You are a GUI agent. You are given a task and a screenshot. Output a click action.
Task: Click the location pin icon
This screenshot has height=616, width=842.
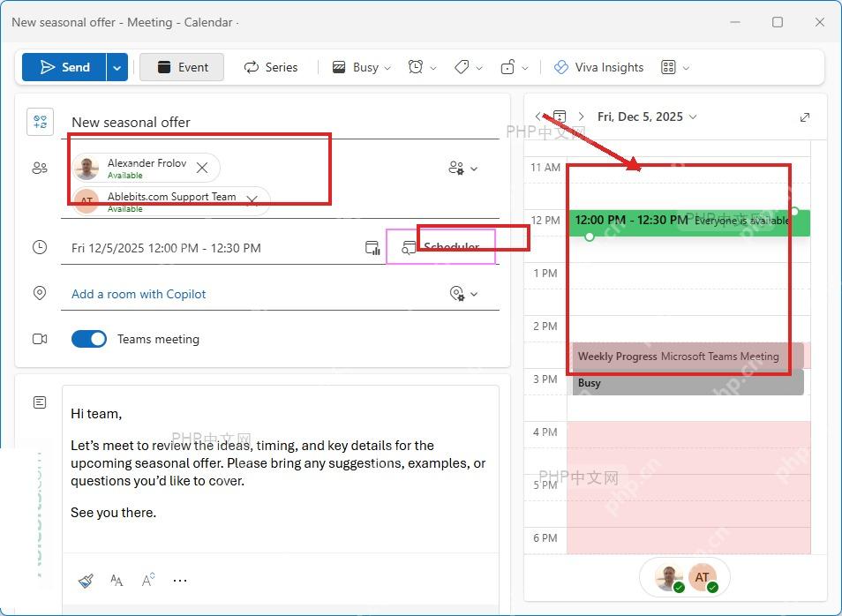coord(40,293)
